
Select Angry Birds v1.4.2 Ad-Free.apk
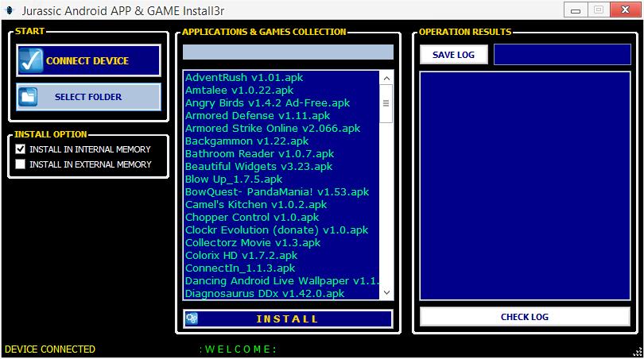coord(267,103)
